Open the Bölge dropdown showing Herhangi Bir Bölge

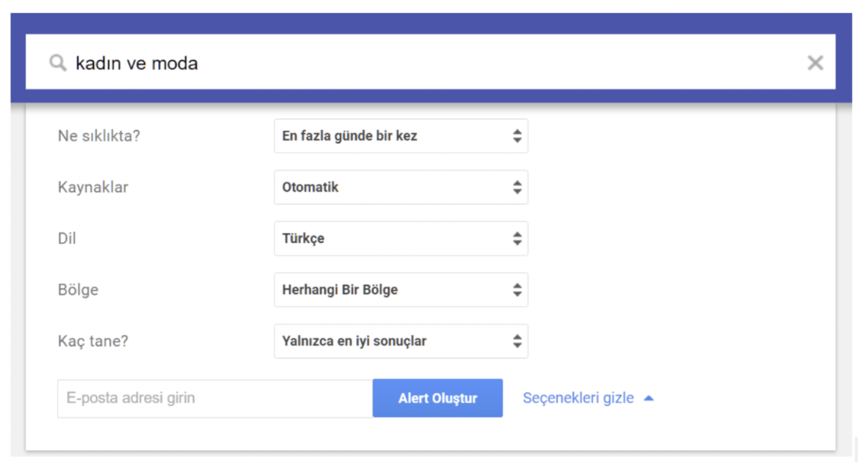(x=401, y=290)
